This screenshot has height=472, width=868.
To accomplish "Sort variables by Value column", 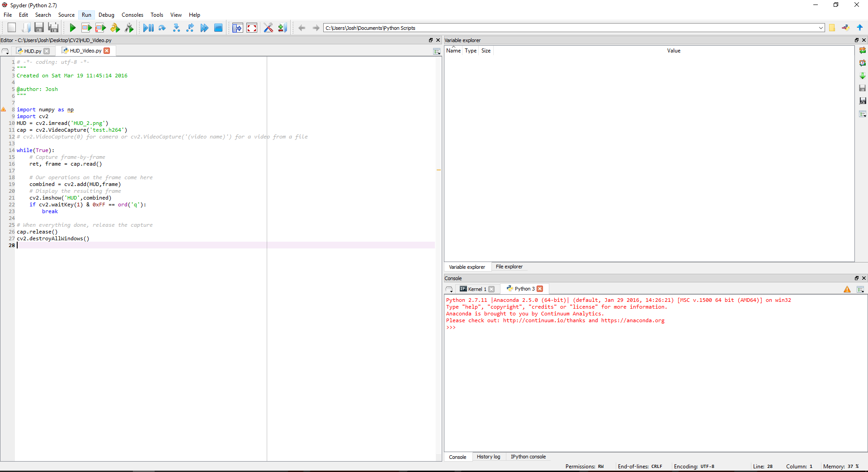I will pos(674,51).
